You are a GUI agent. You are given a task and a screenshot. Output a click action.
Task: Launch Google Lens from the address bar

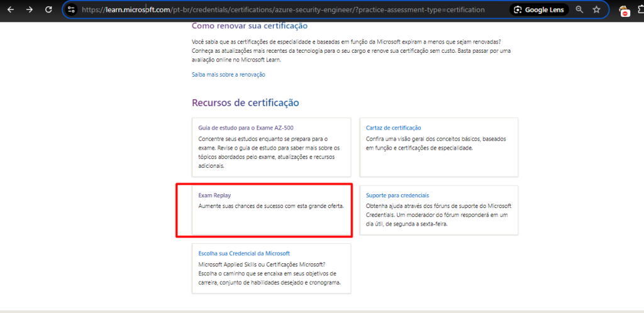point(539,10)
